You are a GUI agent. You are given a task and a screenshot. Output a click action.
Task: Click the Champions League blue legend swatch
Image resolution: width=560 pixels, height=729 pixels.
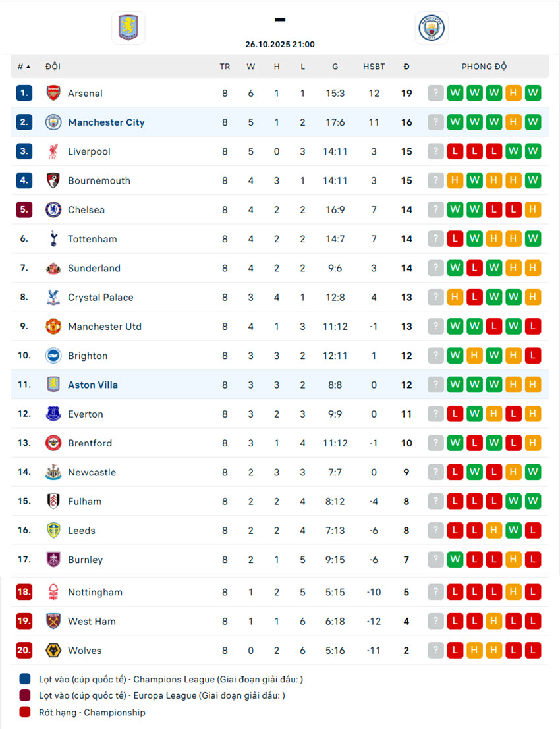tap(25, 679)
